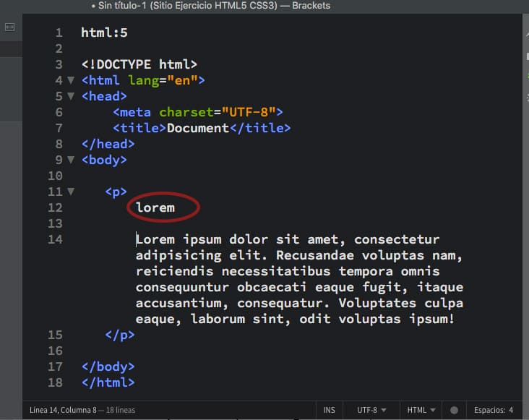The height and width of the screenshot is (420, 529).
Task: Click the meta tag name on line 6
Action: [135, 112]
